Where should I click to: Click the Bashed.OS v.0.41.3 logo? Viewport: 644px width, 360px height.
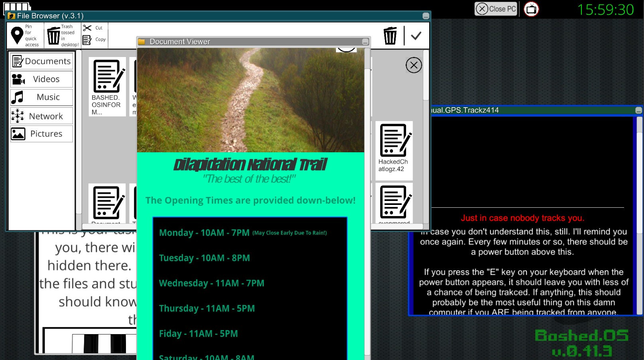[x=581, y=343]
